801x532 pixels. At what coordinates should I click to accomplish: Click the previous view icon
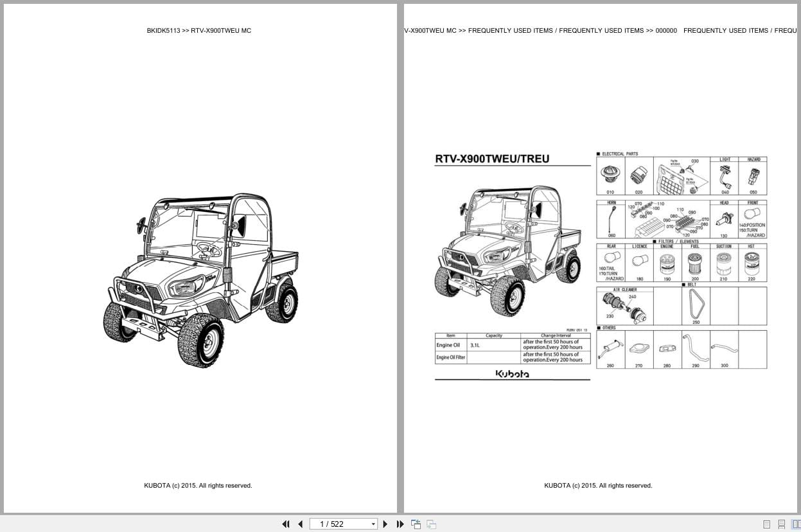point(416,524)
